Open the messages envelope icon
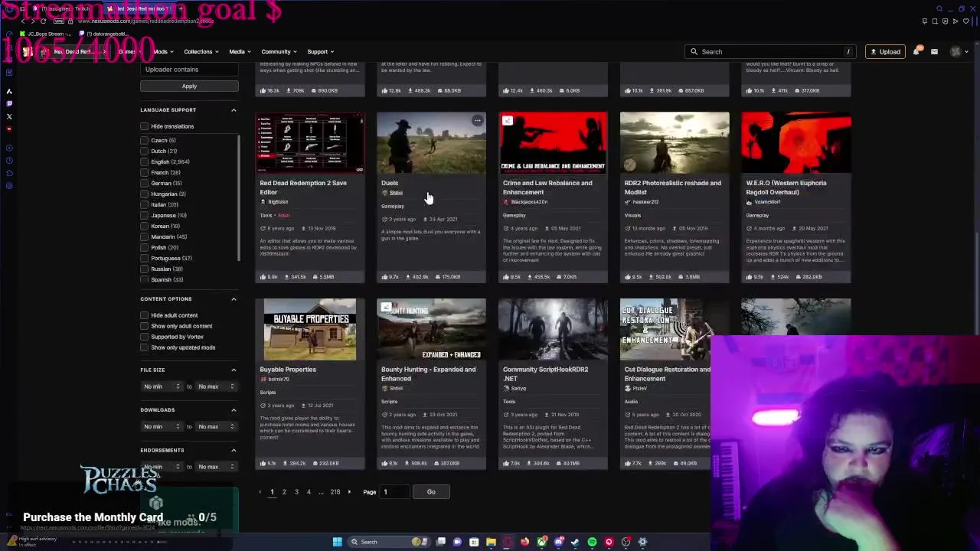Image resolution: width=980 pixels, height=551 pixels. [934, 51]
